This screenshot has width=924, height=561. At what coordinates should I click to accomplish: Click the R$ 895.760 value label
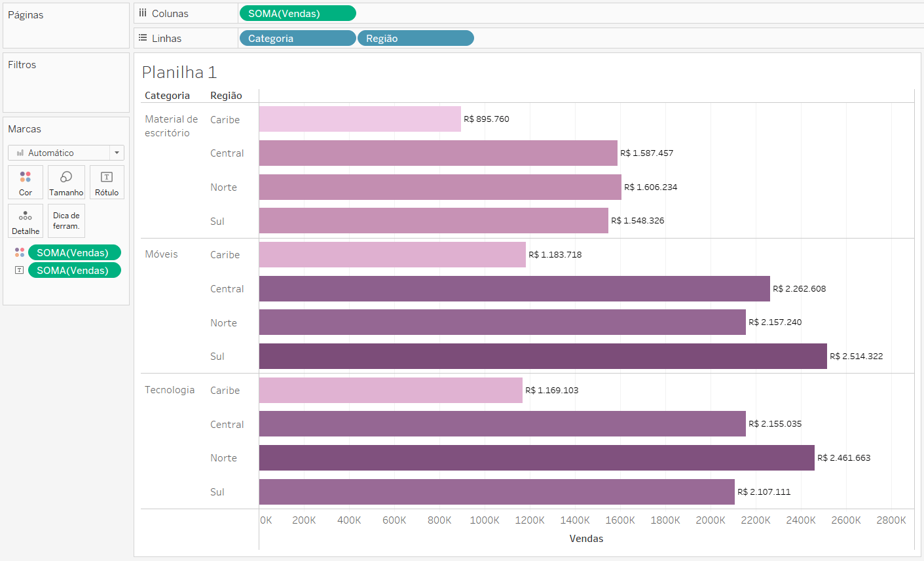click(x=487, y=119)
